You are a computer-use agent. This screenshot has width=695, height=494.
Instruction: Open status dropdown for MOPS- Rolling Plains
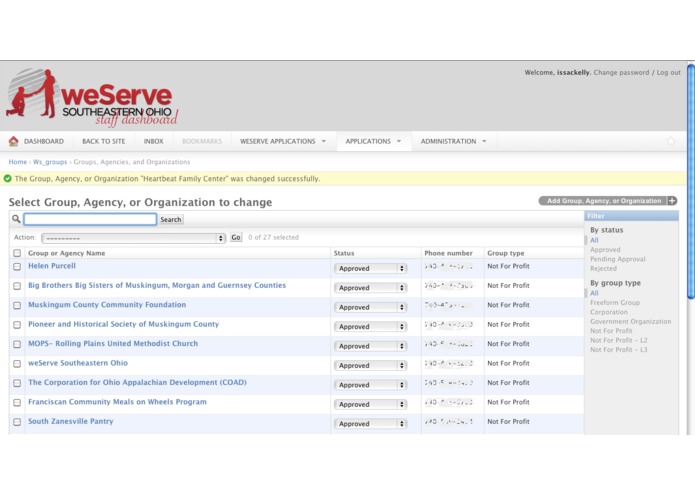(x=371, y=346)
